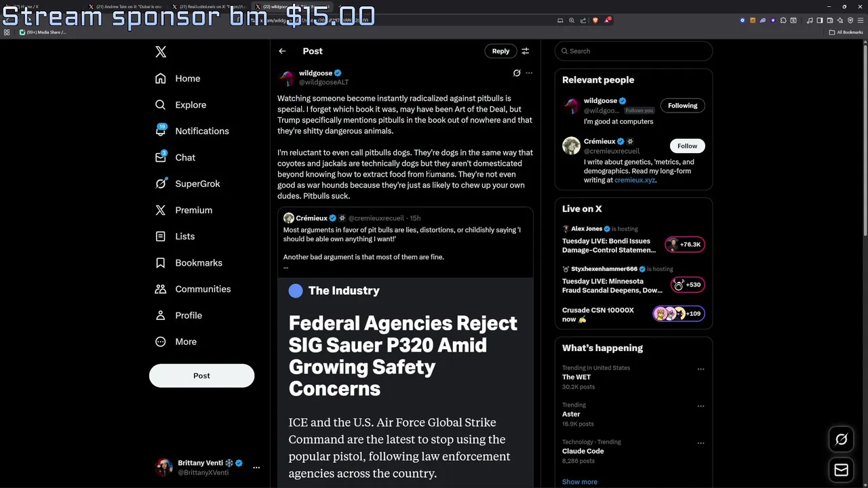Expand quoted post text ellipsis
The width and height of the screenshot is (868, 488).
pos(285,267)
